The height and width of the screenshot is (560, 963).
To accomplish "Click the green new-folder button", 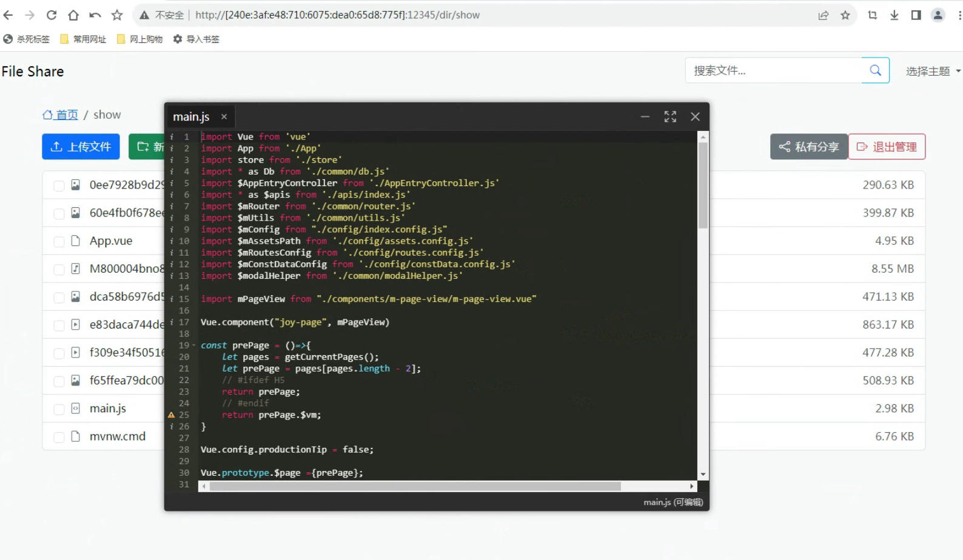I will (x=147, y=147).
